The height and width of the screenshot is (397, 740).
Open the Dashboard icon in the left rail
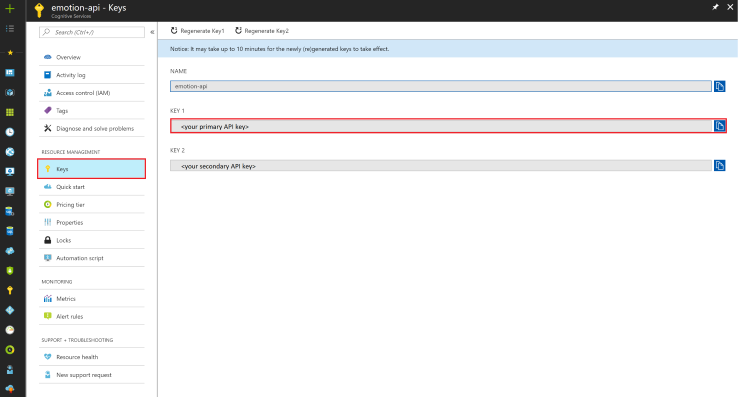point(10,73)
